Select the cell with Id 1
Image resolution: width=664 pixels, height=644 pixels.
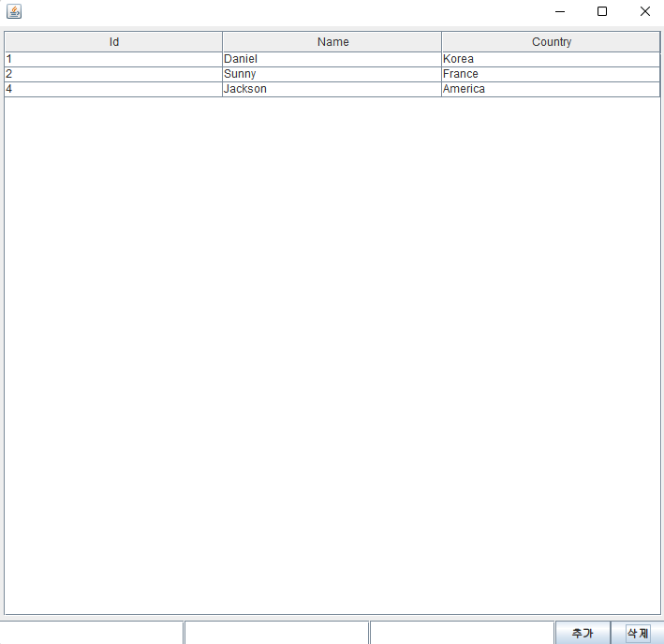click(113, 59)
